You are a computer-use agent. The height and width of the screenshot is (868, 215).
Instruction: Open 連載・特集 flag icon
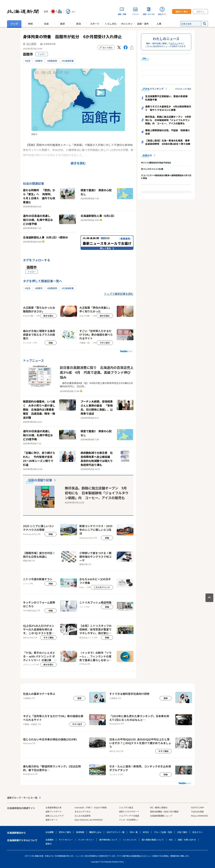coord(122,9)
